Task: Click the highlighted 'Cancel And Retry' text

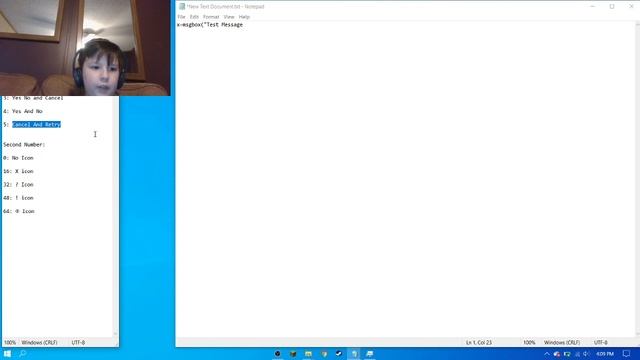Action: (x=36, y=124)
